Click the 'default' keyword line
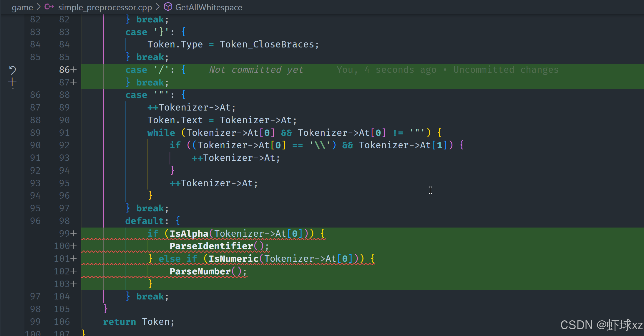This screenshot has width=644, height=336. (x=144, y=221)
